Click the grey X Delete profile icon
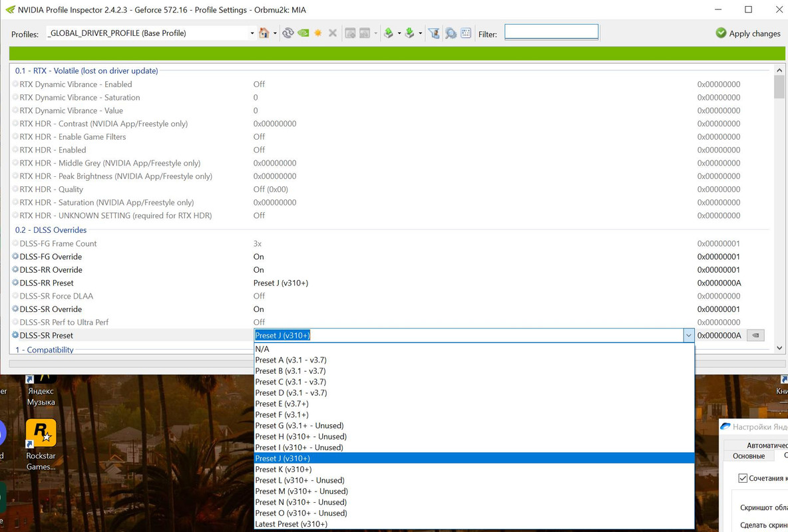Viewport: 788px width, 532px height. [332, 33]
